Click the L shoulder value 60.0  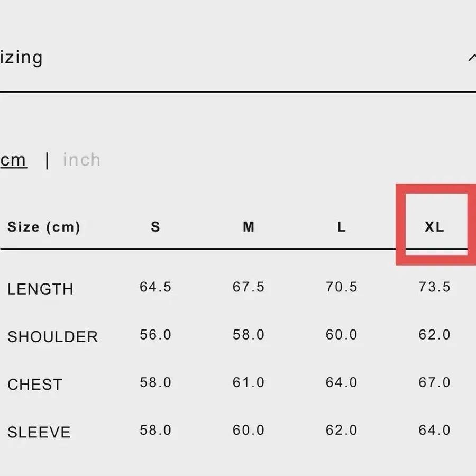coord(341,335)
